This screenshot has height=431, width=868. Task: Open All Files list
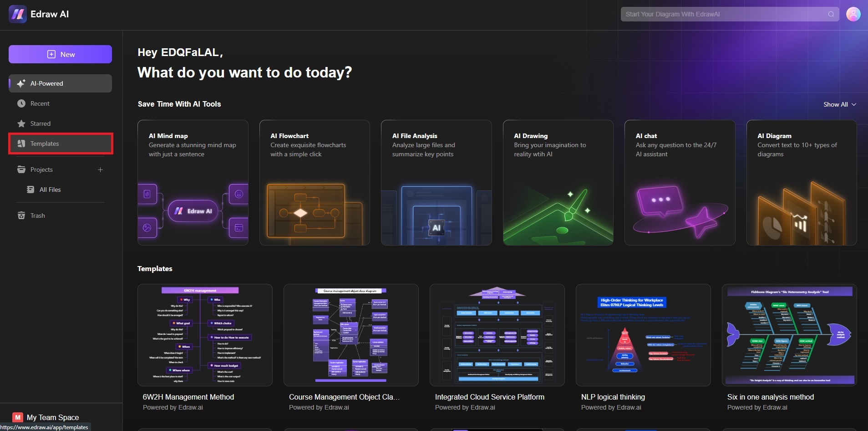coord(60,190)
